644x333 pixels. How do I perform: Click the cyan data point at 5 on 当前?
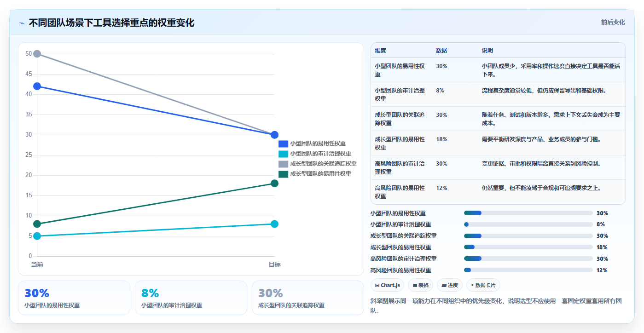[x=37, y=236]
